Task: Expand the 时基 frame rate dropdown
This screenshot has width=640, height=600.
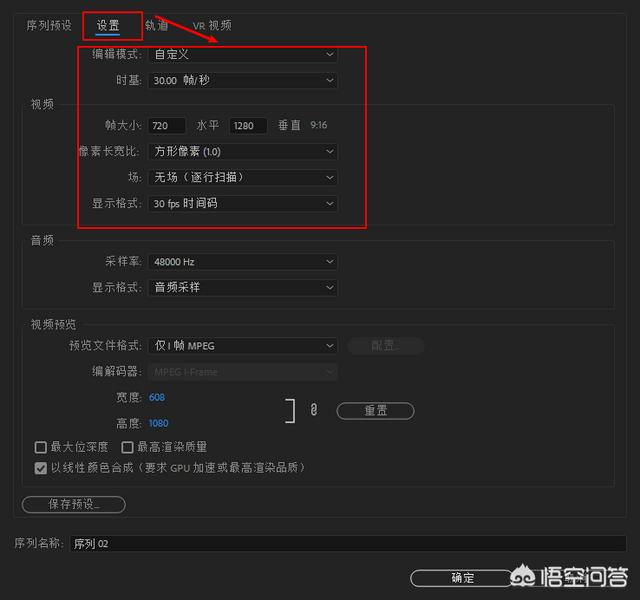Action: [242, 81]
